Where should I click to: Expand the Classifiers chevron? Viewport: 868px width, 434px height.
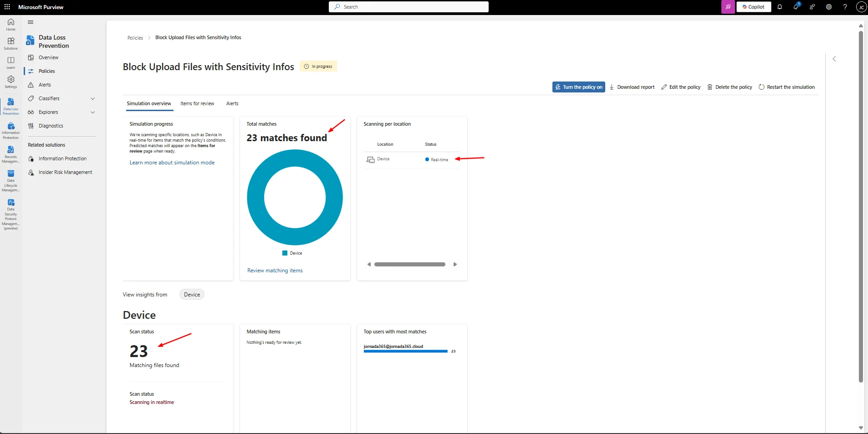pyautogui.click(x=93, y=98)
